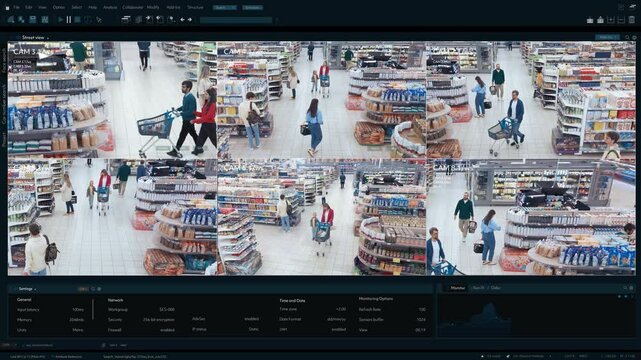
Task: Click the cascading windows toolbar icon
Action: click(x=126, y=19)
